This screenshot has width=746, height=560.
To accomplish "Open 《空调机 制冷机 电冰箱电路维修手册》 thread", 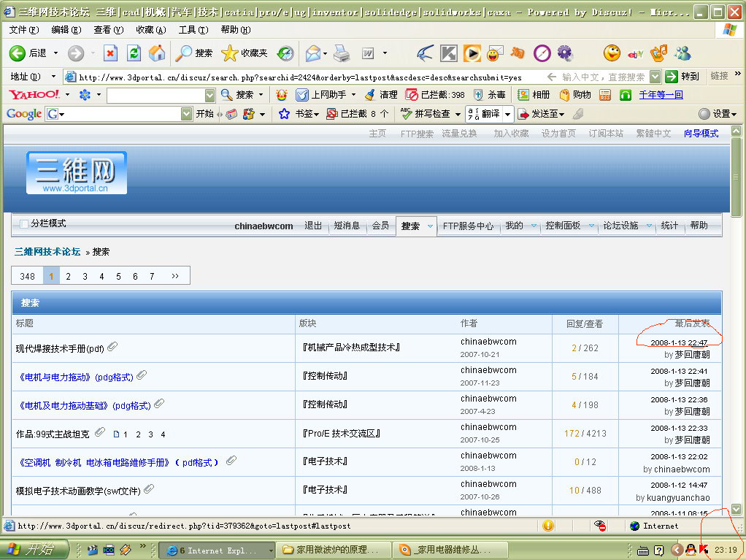I will (118, 462).
